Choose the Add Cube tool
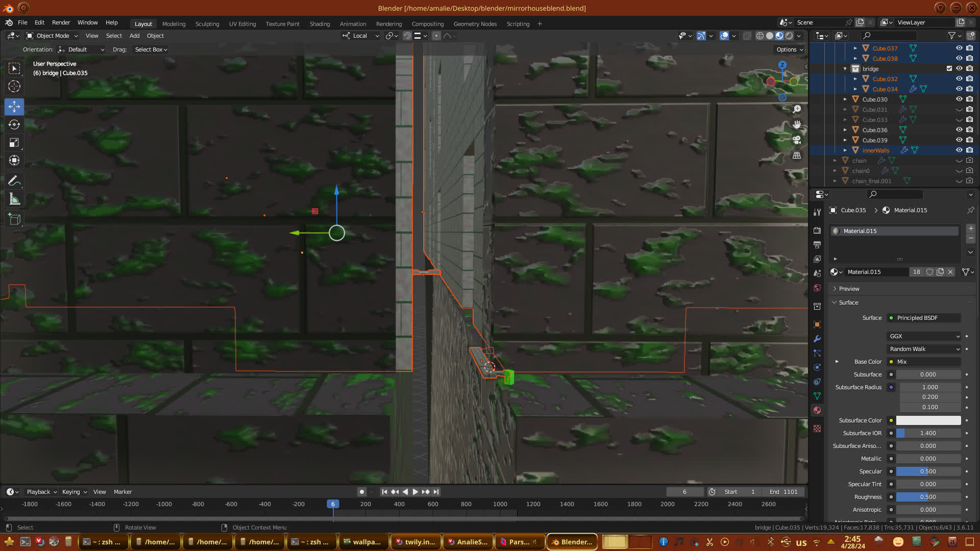Screen dimensions: 980x551 click(14, 219)
